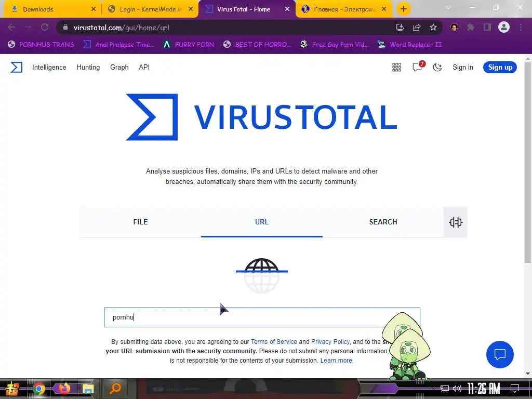Image resolution: width=532 pixels, height=399 pixels.
Task: Open the Graph menu item
Action: tap(119, 67)
